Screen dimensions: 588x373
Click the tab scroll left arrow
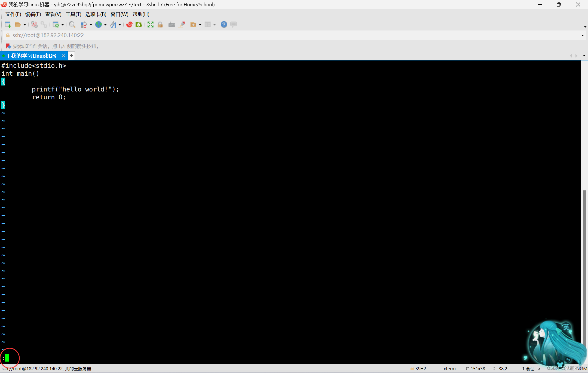pyautogui.click(x=571, y=56)
